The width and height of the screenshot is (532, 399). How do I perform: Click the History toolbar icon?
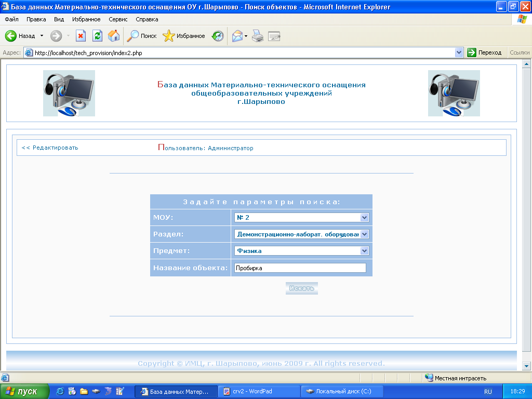218,36
